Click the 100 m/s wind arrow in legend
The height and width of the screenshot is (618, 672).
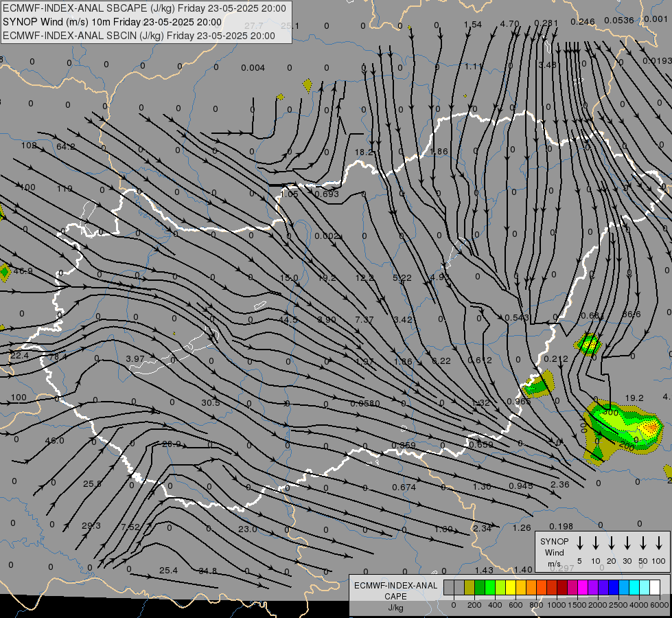click(x=659, y=543)
